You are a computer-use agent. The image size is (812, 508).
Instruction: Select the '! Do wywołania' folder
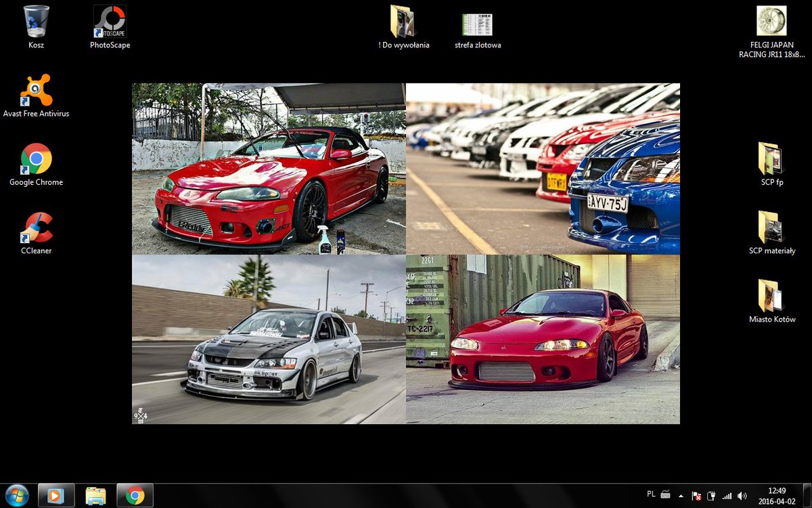coord(404,27)
